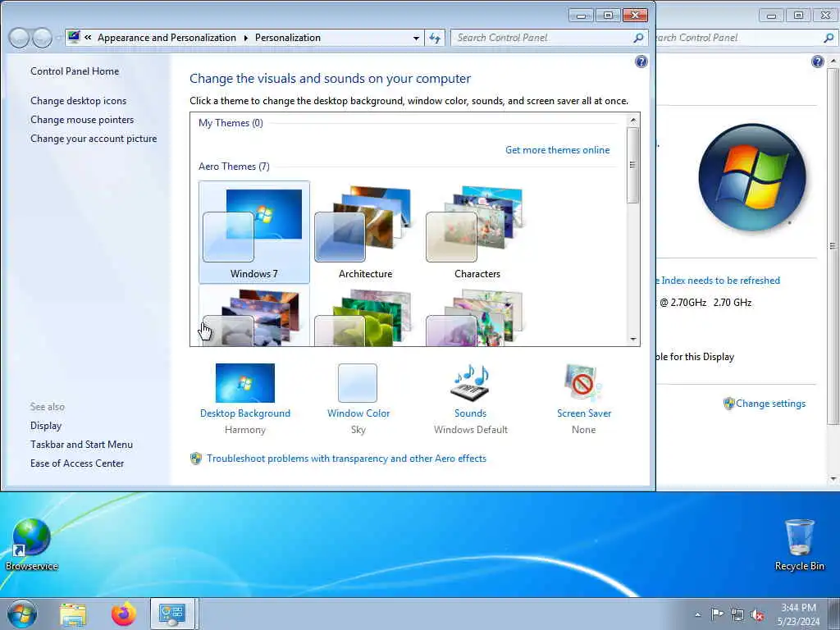Click the Window Color link

pyautogui.click(x=358, y=413)
